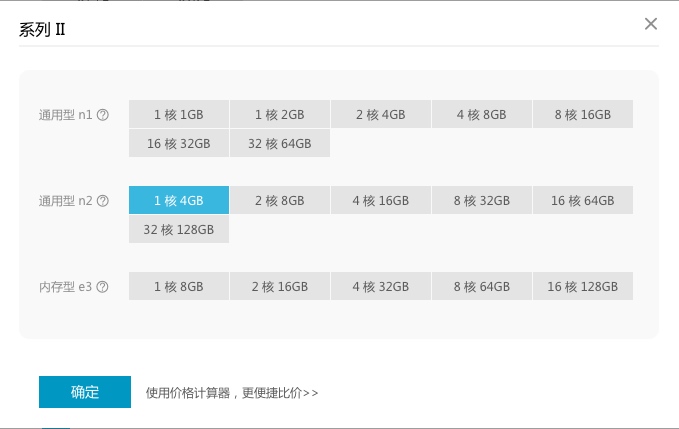Select the 32 核 128GB option
679x429 pixels.
pyautogui.click(x=179, y=230)
